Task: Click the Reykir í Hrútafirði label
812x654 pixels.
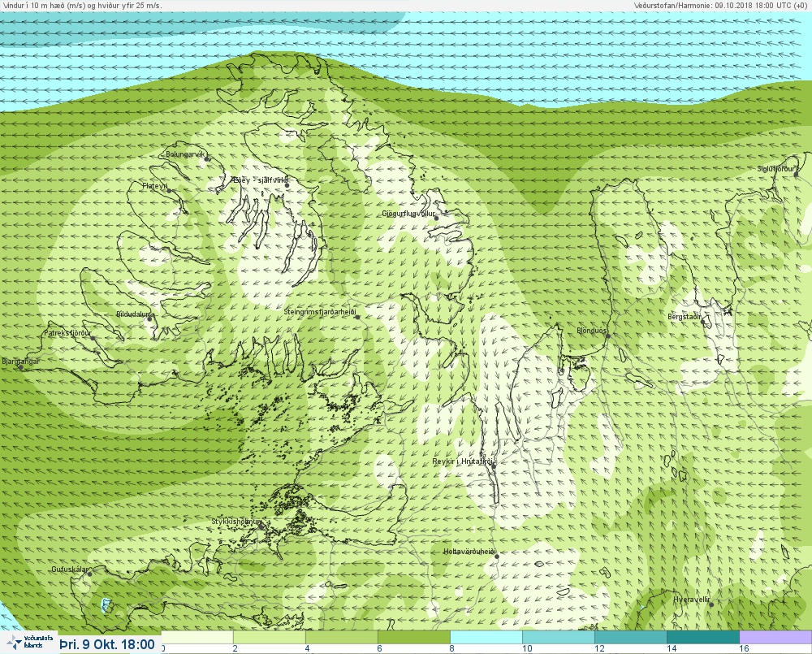Action: coord(464,461)
